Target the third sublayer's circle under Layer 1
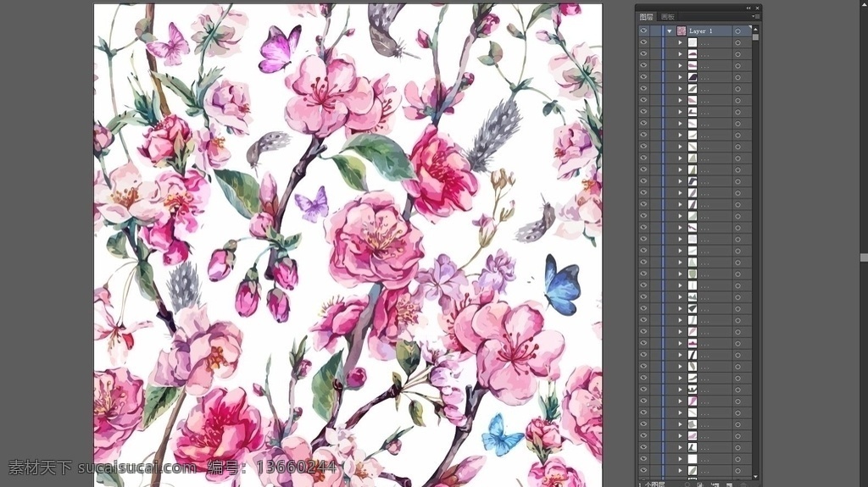This screenshot has width=868, height=487. point(738,65)
